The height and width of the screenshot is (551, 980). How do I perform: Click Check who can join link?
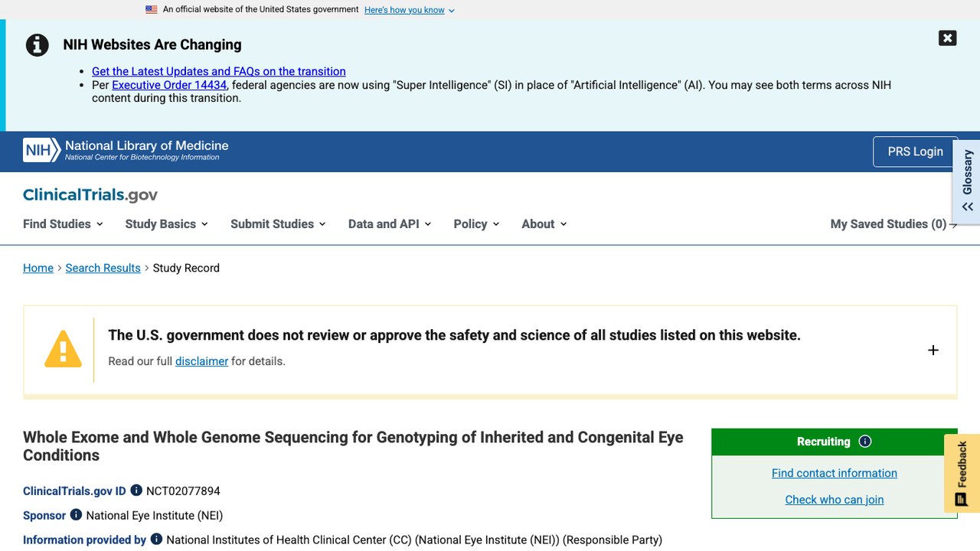point(835,500)
